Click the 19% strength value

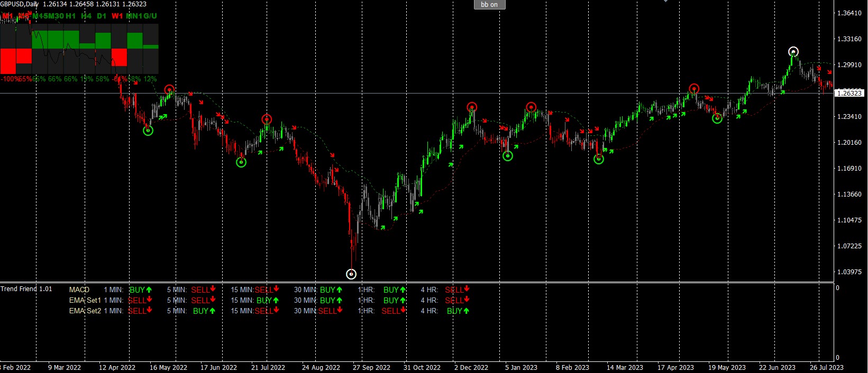pos(87,79)
